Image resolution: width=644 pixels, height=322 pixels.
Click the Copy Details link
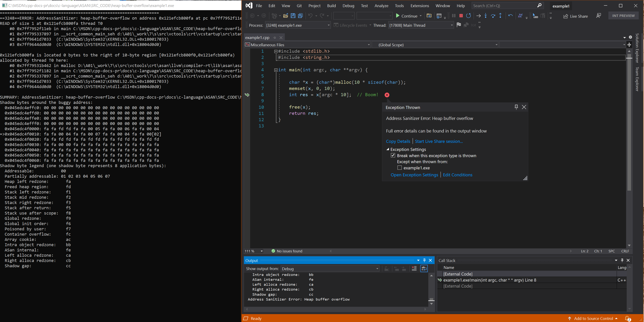click(x=397, y=141)
